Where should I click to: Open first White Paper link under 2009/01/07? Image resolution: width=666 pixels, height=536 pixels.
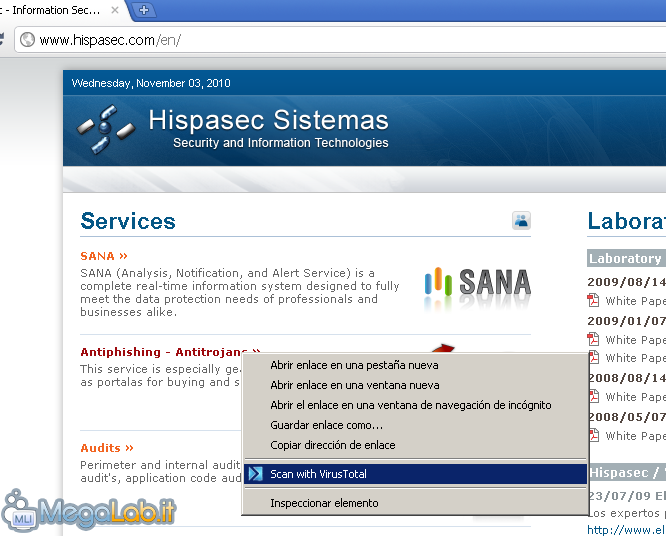pos(635,340)
